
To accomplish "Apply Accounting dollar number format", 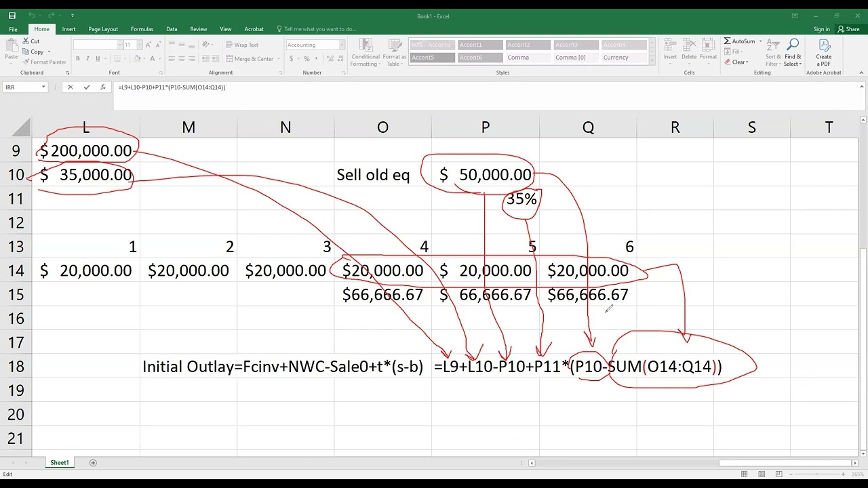I will [x=292, y=59].
